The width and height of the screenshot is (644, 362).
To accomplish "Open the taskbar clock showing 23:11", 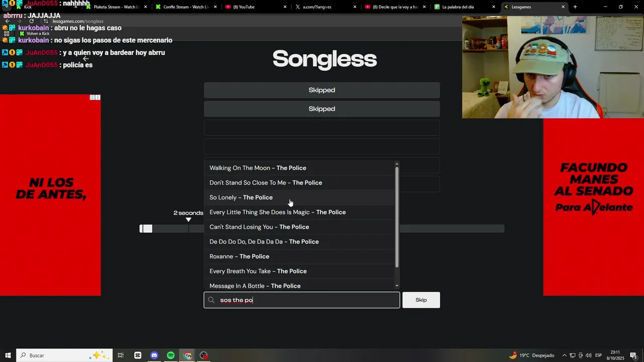I will (615, 355).
